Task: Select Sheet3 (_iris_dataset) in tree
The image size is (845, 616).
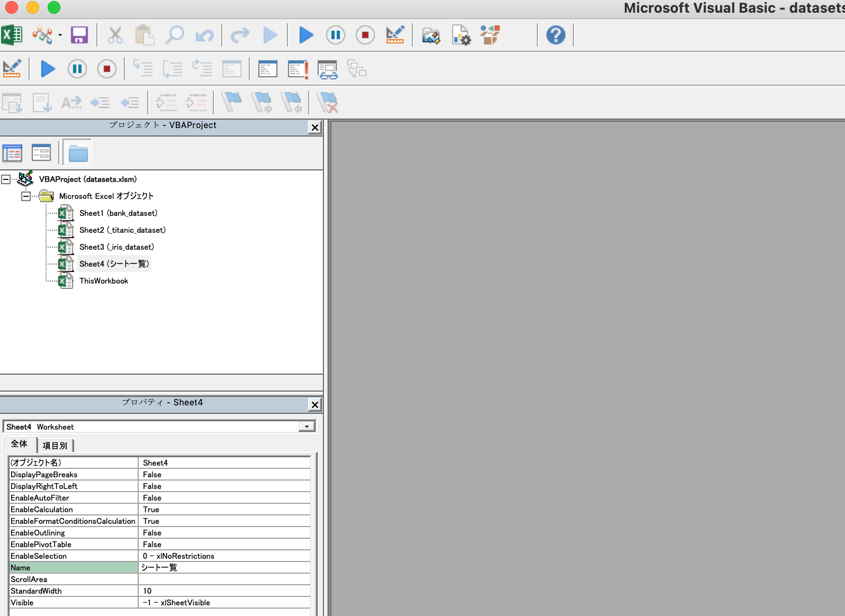Action: click(x=116, y=247)
